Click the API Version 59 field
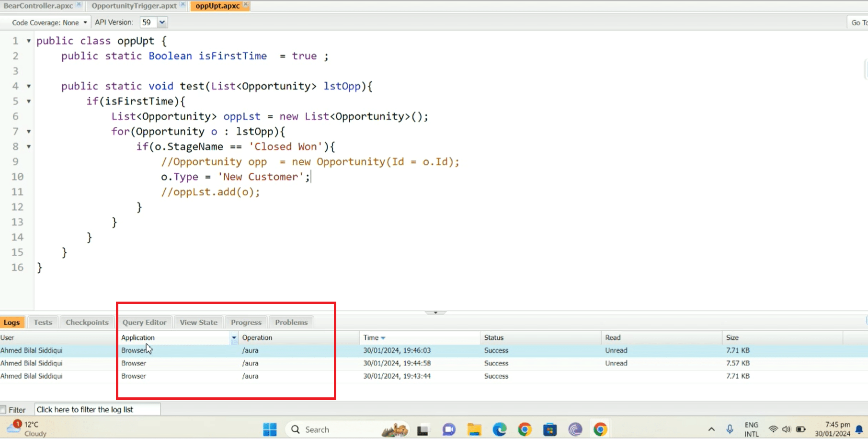The width and height of the screenshot is (868, 439). click(x=148, y=22)
